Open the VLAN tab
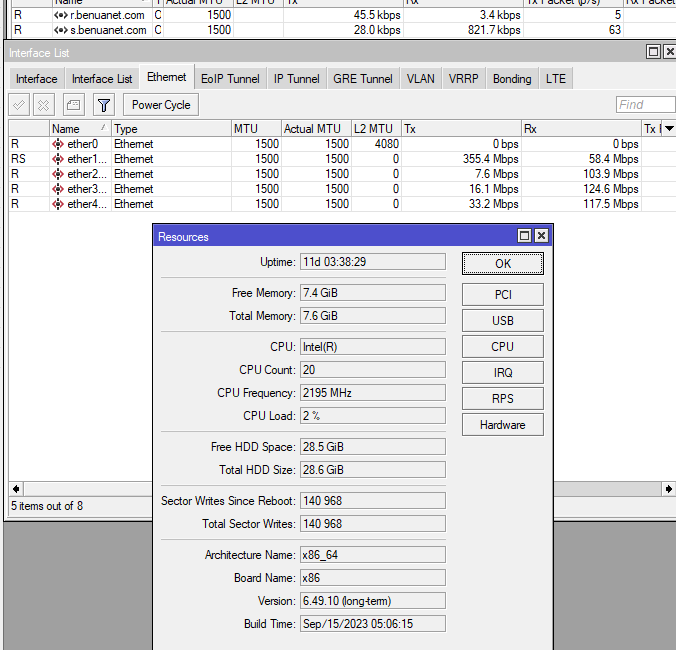 click(x=420, y=79)
